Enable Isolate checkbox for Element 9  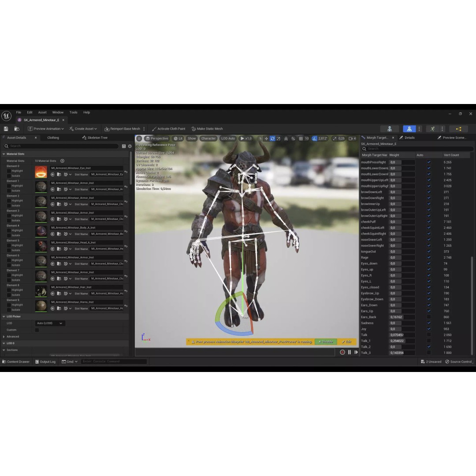point(9,310)
